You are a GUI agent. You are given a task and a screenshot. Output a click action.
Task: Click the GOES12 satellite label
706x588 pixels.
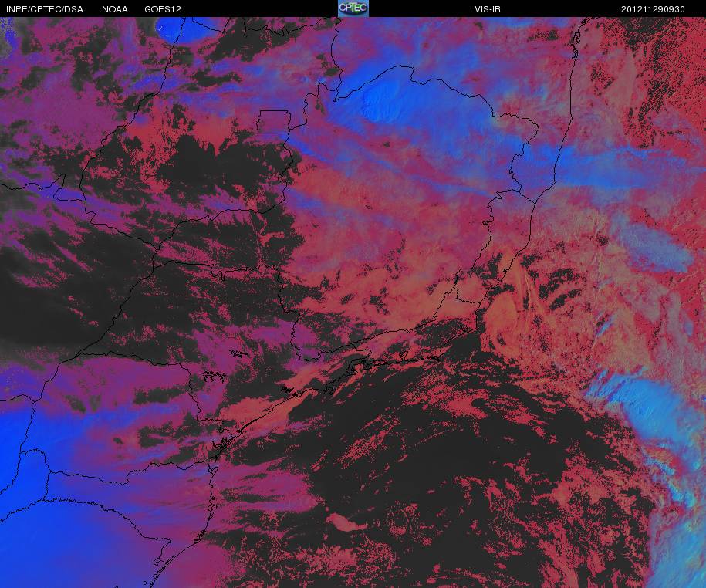pyautogui.click(x=163, y=9)
